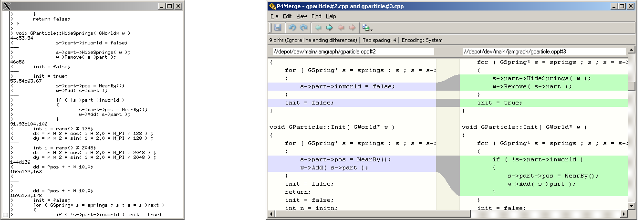This screenshot has height=220, width=644.
Task: Go to previous diff with teal left arrow
Action: click(318, 28)
